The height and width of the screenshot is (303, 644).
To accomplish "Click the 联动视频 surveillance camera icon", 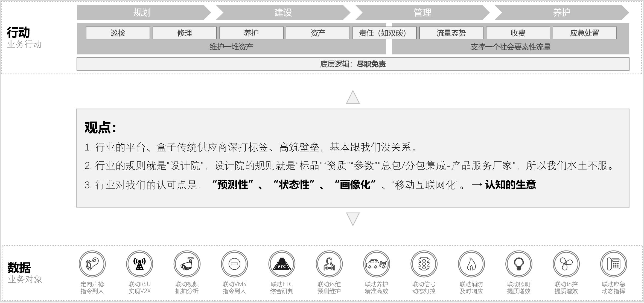I will coord(187,264).
